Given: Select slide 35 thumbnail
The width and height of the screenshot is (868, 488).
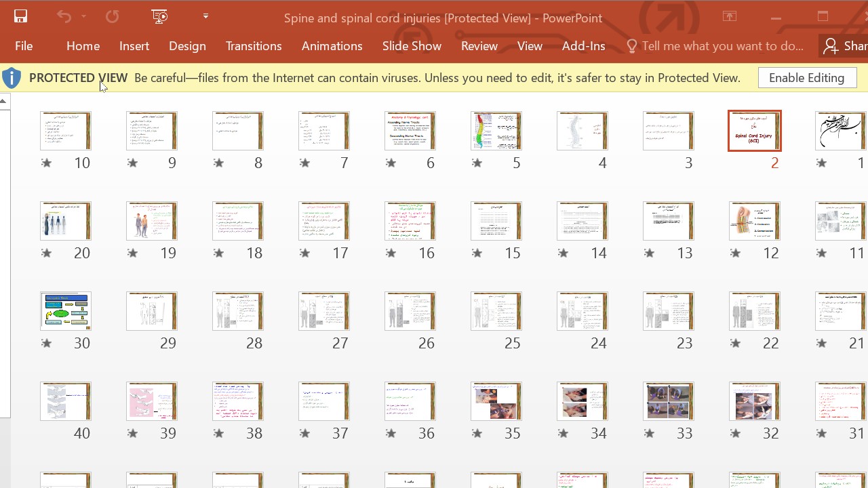Looking at the screenshot, I should click(496, 401).
